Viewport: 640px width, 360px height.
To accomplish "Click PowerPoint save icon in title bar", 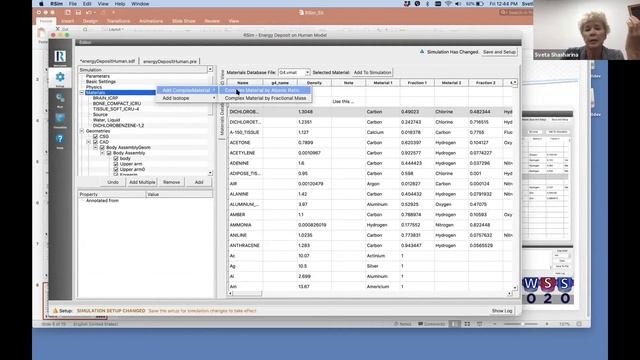I will pyautogui.click(x=78, y=13).
